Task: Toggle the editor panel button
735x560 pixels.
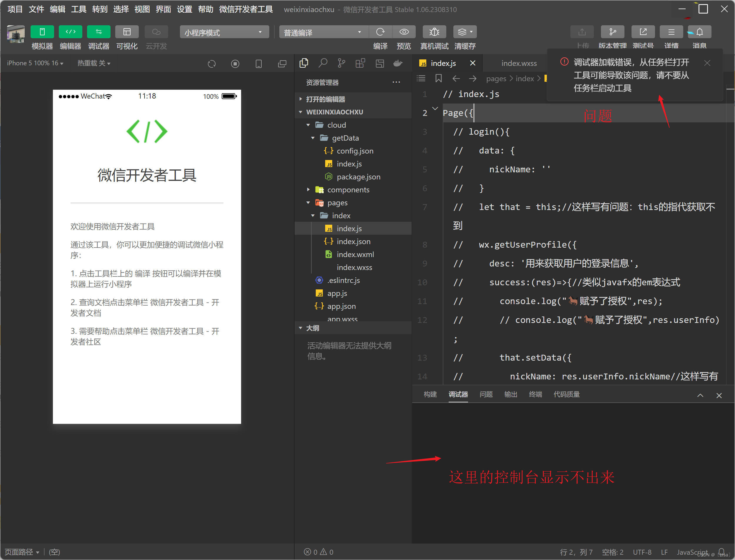Action: point(70,32)
